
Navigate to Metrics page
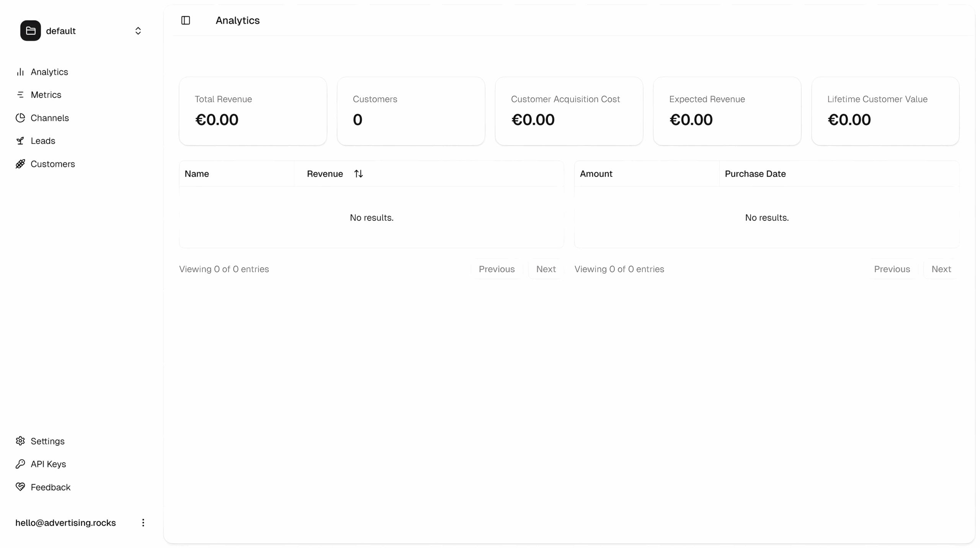pyautogui.click(x=46, y=95)
